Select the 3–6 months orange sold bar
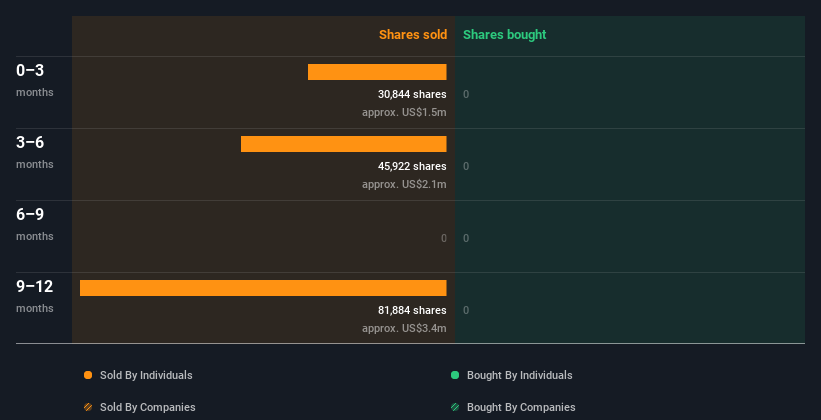The width and height of the screenshot is (821, 420). pos(343,144)
